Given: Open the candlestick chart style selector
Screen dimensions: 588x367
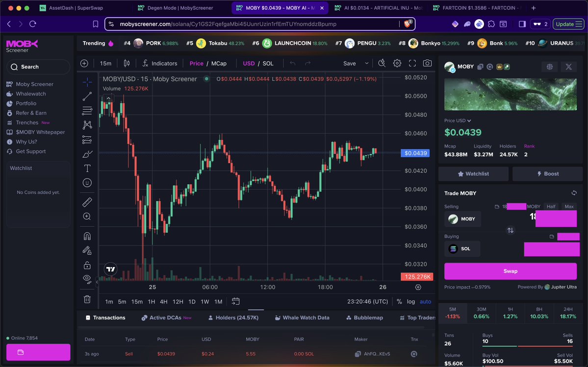Looking at the screenshot, I should 127,63.
